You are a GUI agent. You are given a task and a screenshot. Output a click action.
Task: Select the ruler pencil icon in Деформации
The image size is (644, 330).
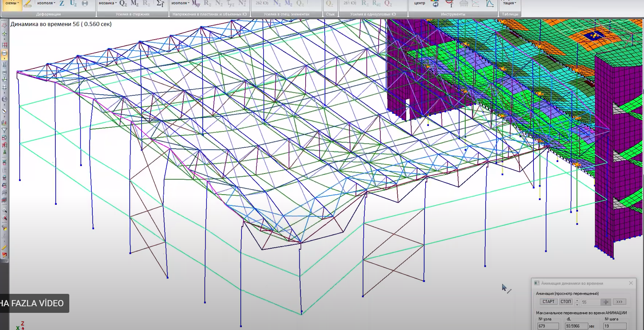[27, 4]
